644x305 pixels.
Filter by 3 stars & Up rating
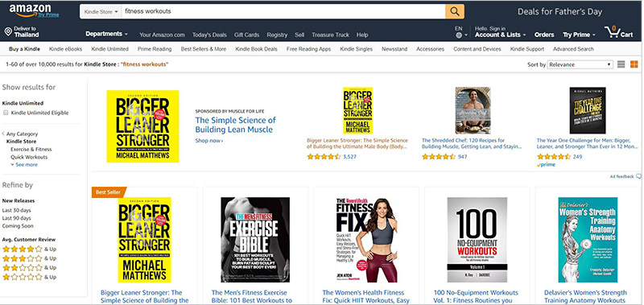(29, 258)
